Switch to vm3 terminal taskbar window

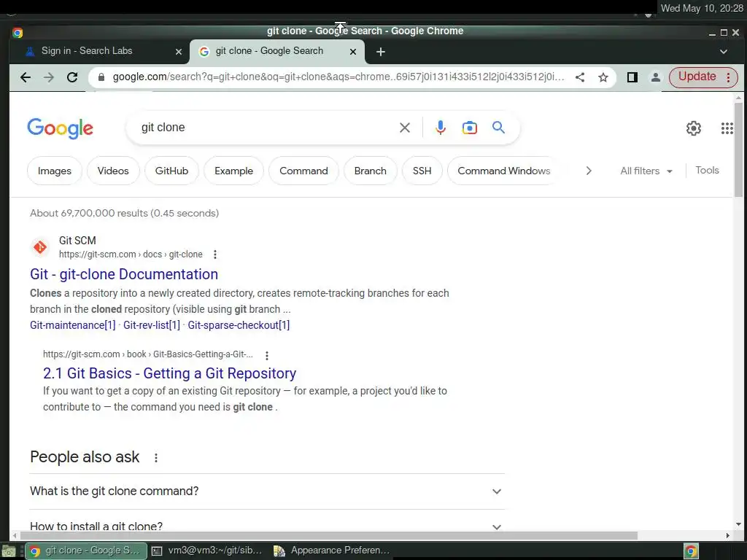pos(208,551)
